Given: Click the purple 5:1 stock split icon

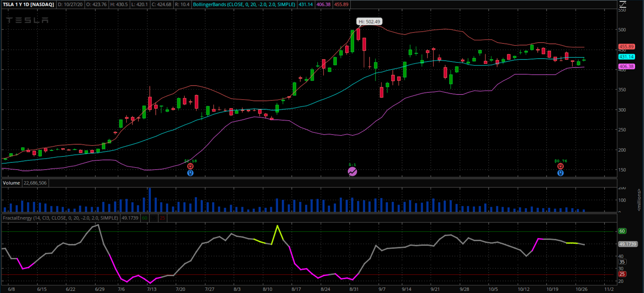Looking at the screenshot, I should click(x=352, y=172).
